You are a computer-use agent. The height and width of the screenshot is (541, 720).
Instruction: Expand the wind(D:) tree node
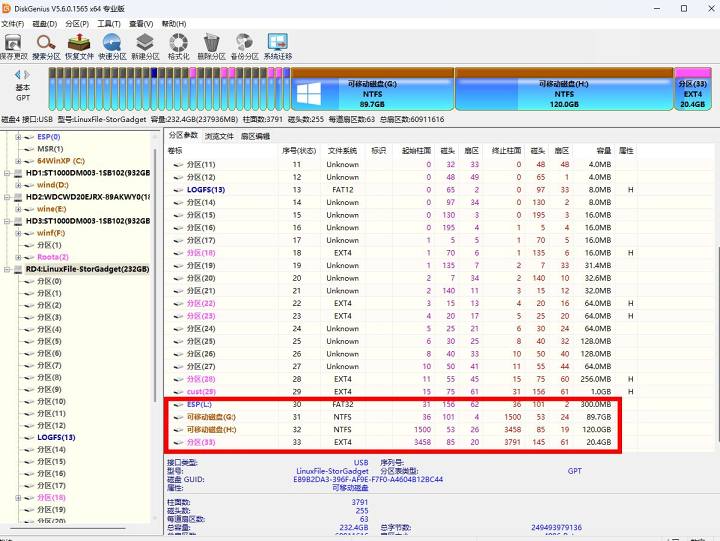pos(18,185)
